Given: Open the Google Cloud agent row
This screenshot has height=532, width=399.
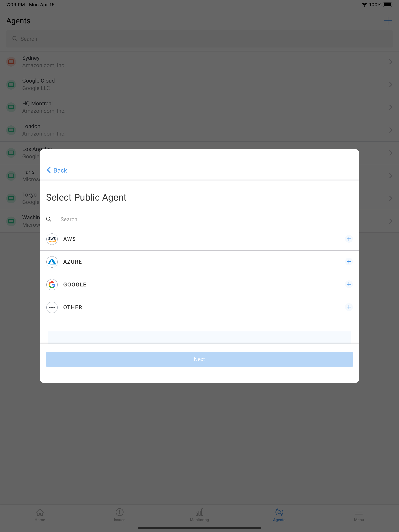Looking at the screenshot, I should (x=199, y=85).
